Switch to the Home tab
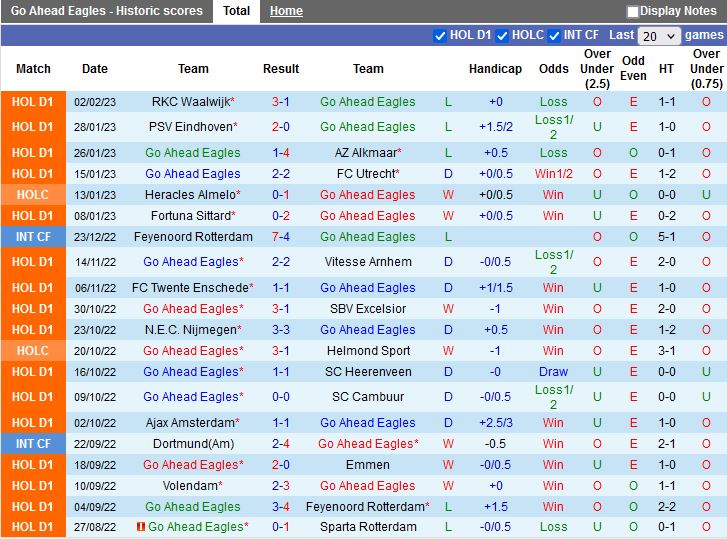This screenshot has height=539, width=727. coord(286,11)
